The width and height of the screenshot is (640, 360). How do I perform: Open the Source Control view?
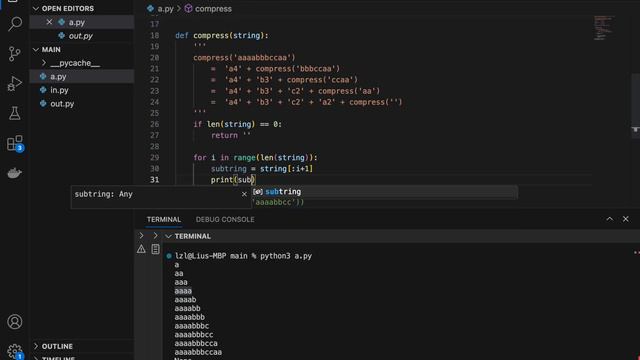coord(15,53)
